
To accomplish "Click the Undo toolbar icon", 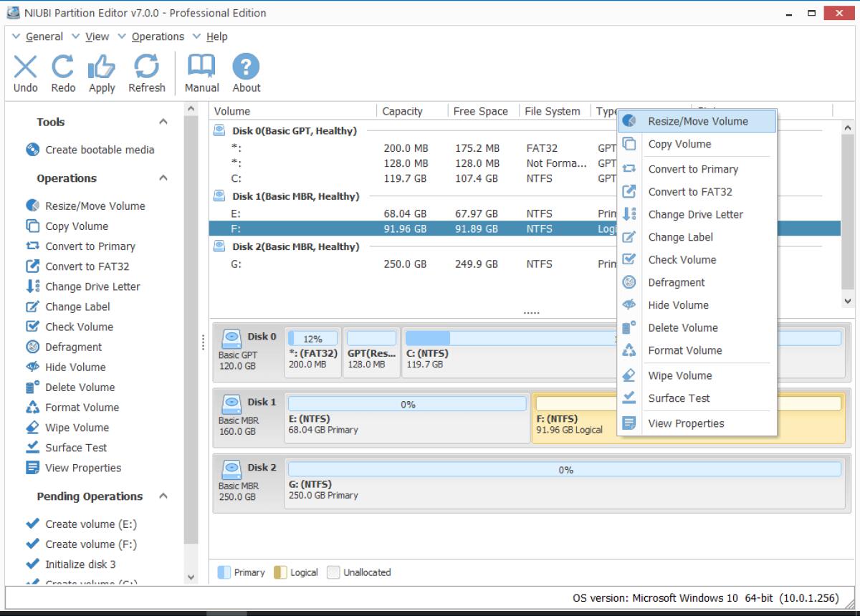I will tap(24, 71).
